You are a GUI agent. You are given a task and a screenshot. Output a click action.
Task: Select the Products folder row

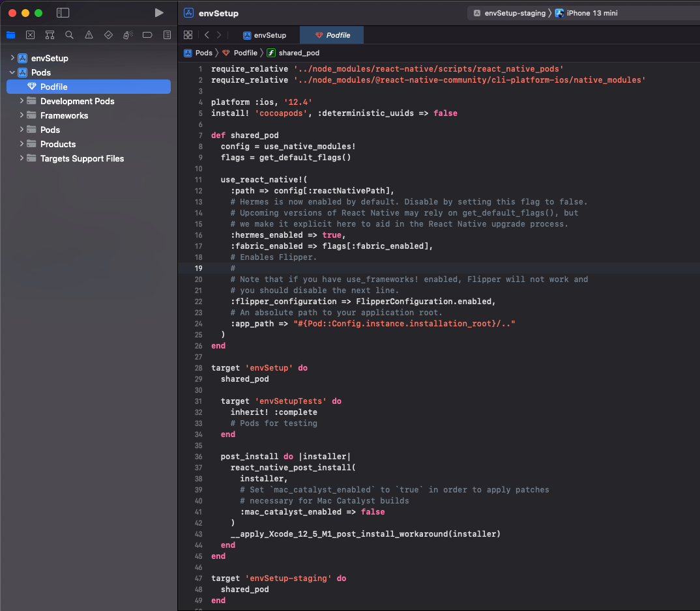click(89, 144)
